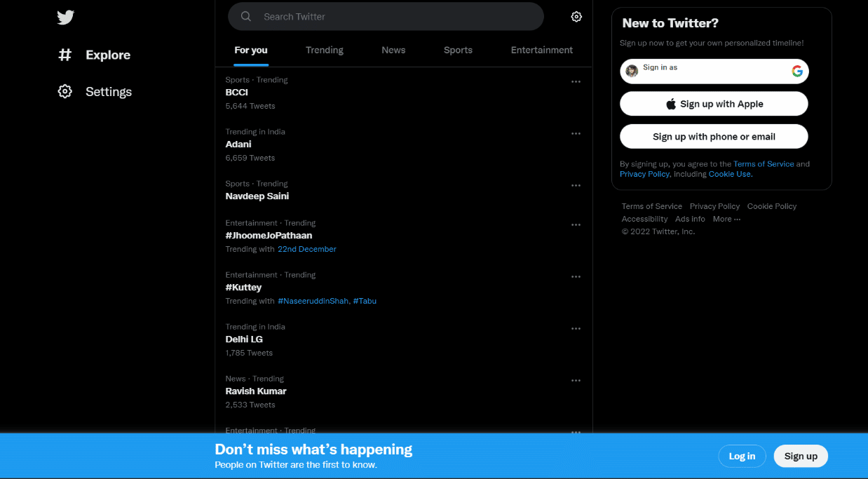Open more options for Delhi LG trend
This screenshot has width=868, height=479.
pyautogui.click(x=576, y=328)
